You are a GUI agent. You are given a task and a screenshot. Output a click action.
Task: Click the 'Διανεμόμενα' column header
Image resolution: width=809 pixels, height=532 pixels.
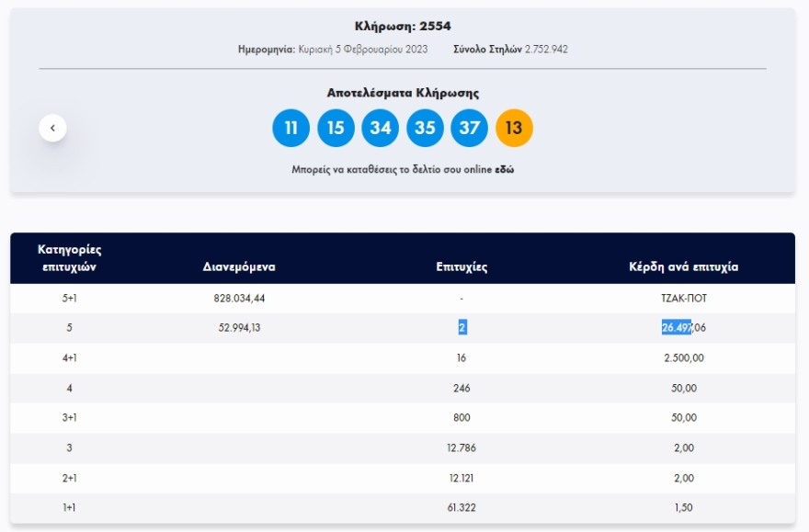point(239,267)
